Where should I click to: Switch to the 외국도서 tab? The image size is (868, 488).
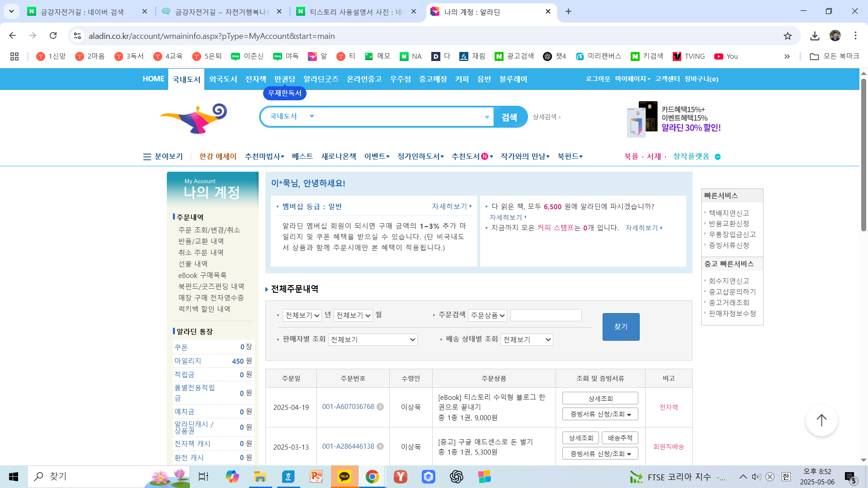[x=223, y=80]
